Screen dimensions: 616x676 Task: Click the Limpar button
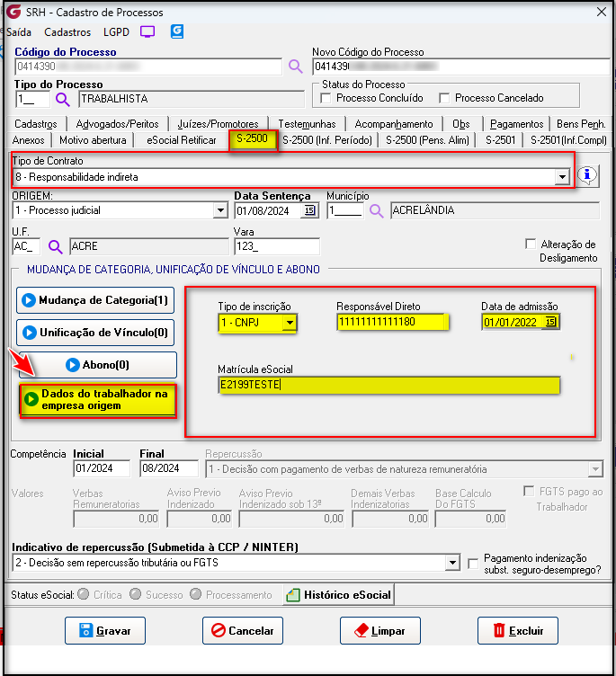click(x=380, y=631)
